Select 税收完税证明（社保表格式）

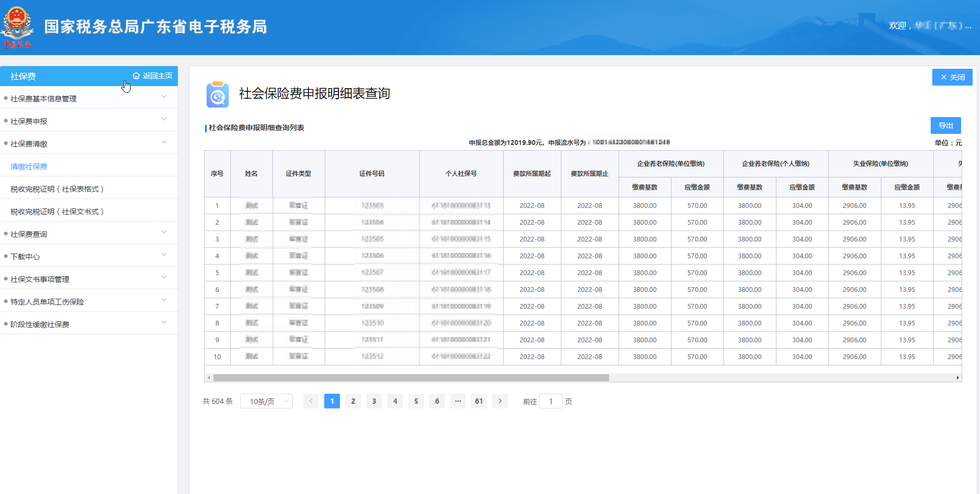[57, 189]
